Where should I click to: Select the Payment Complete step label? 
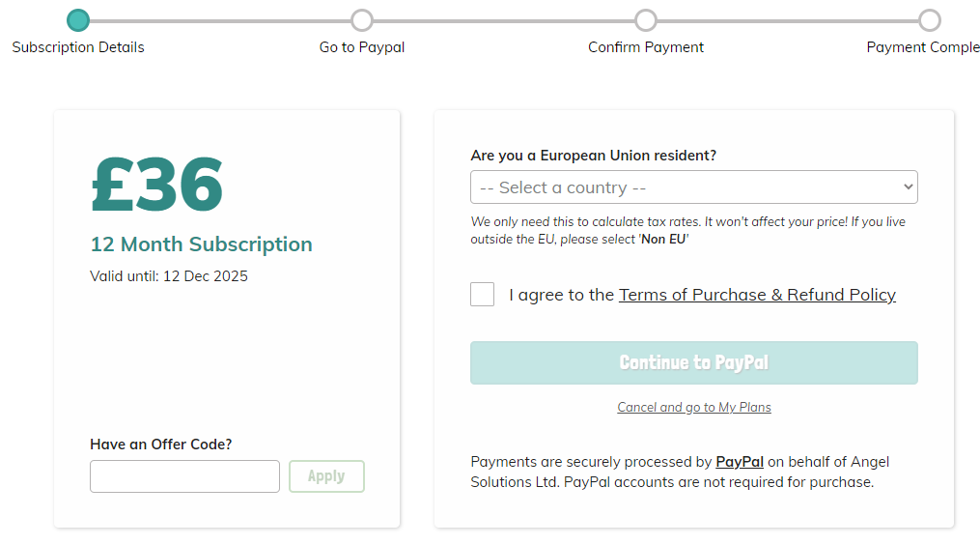point(923,47)
